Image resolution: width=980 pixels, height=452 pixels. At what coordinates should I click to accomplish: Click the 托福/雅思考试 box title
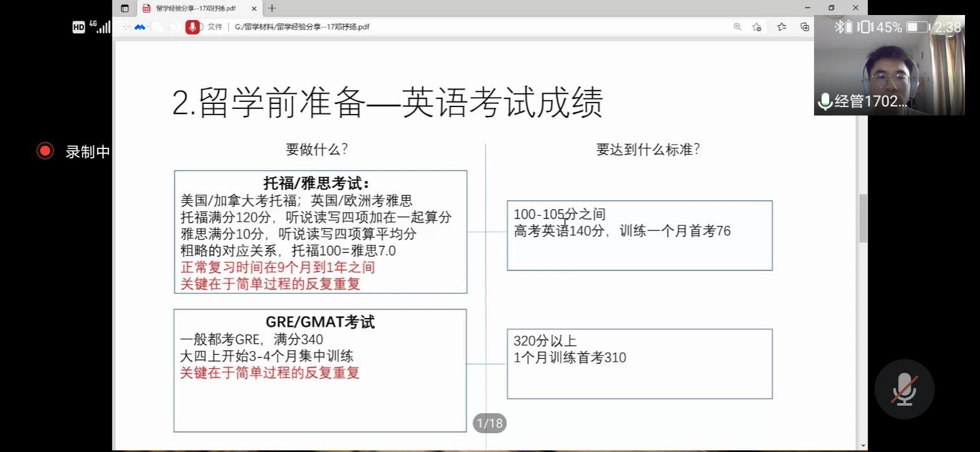point(316,183)
